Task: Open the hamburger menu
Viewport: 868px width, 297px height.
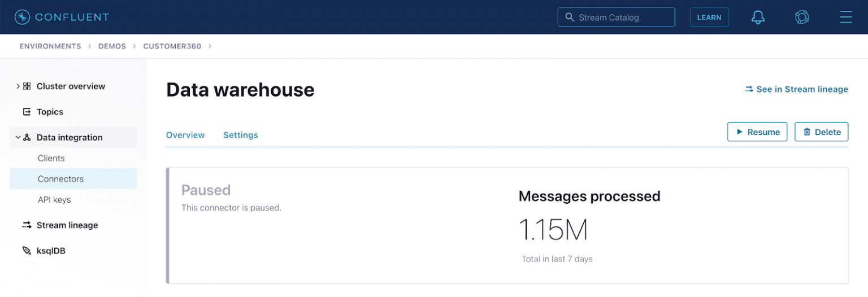Action: [x=845, y=17]
